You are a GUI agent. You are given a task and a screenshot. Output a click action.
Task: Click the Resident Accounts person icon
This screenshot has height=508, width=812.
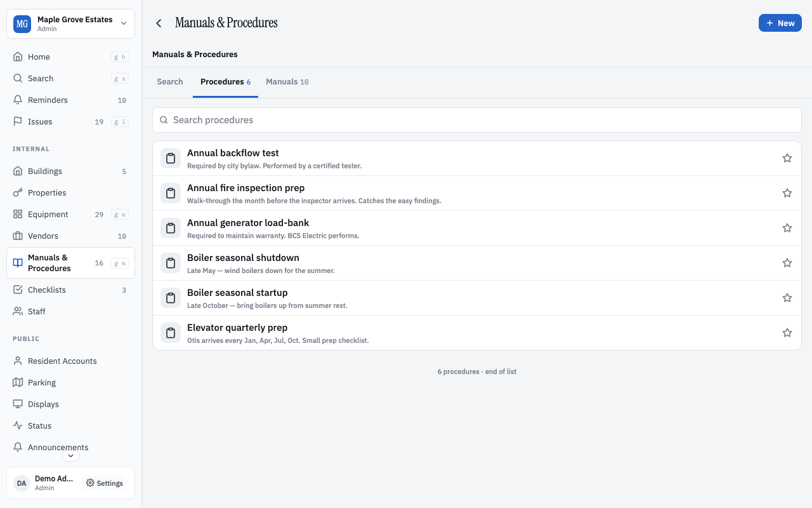tap(18, 361)
